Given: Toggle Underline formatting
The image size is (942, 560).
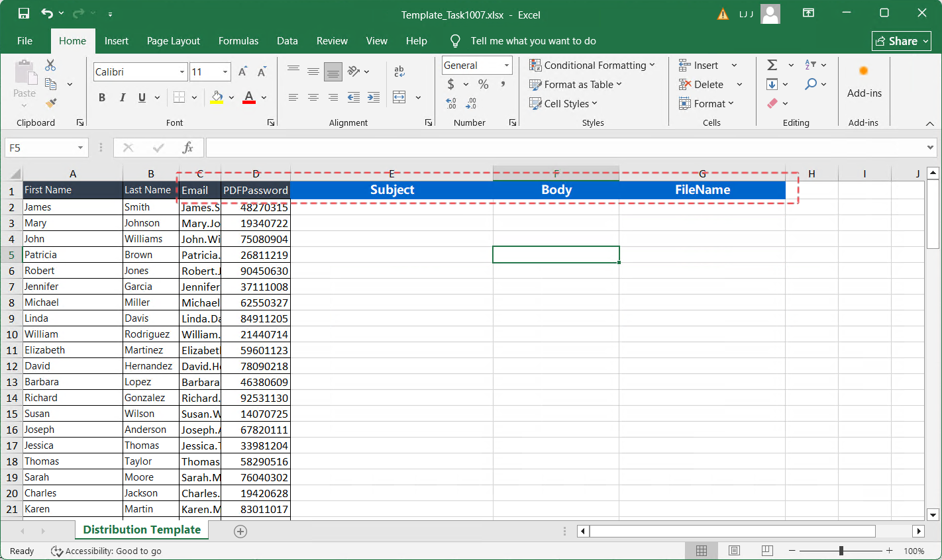Looking at the screenshot, I should [x=141, y=97].
